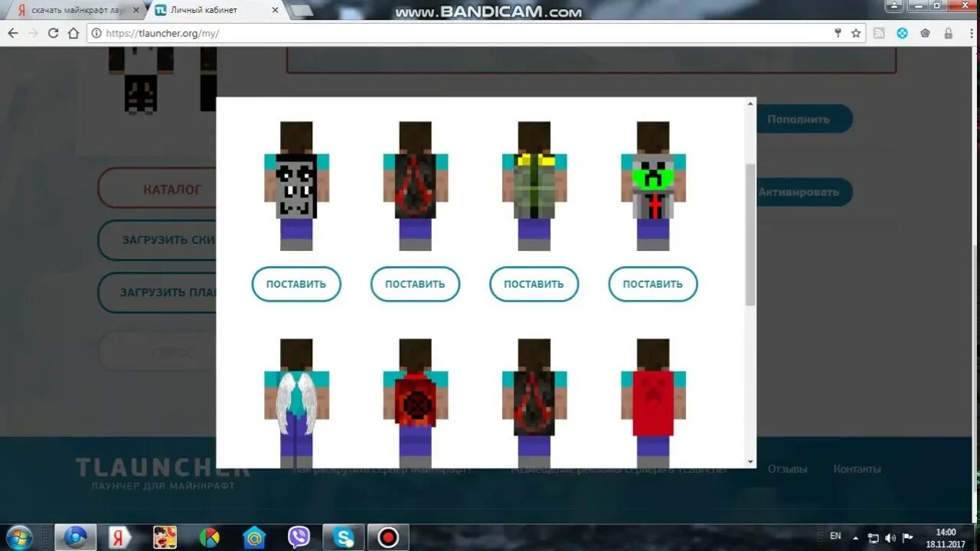
Task: Click the red-bordered text field at top
Action: point(591,60)
